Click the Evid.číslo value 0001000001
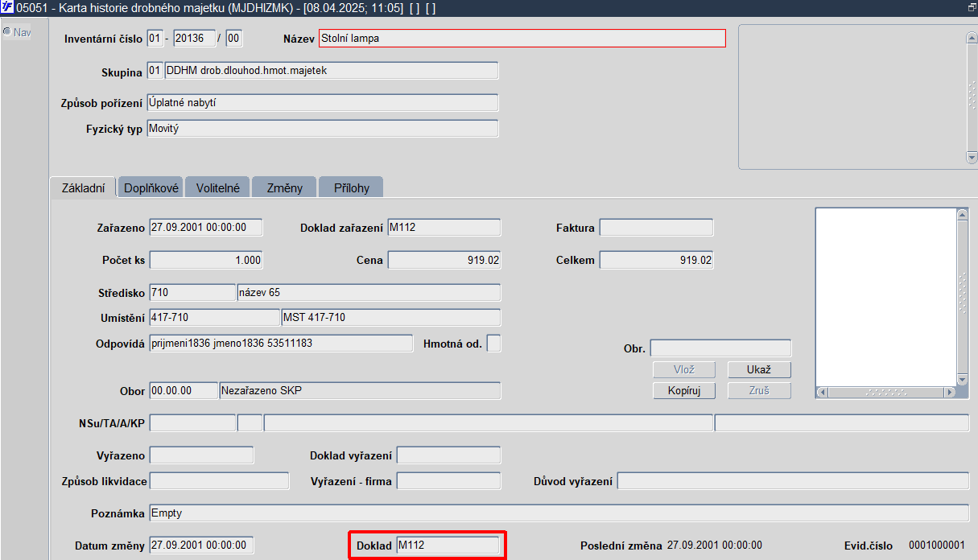 coord(936,546)
